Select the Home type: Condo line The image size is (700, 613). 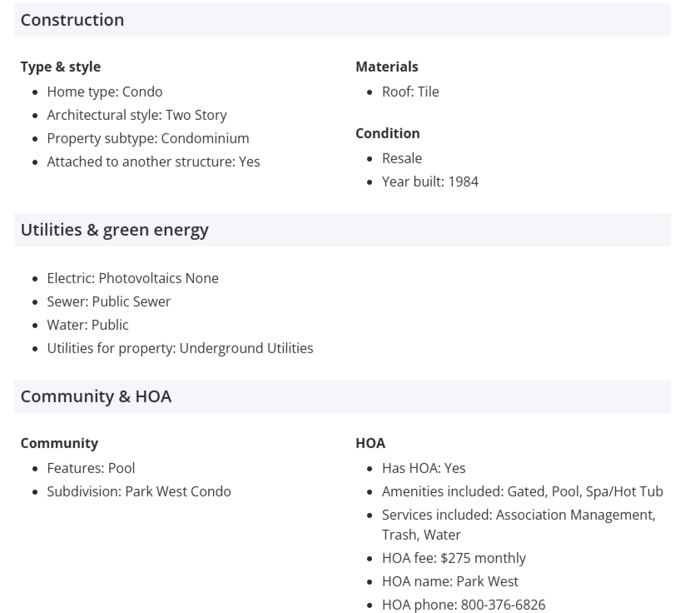[x=104, y=92]
